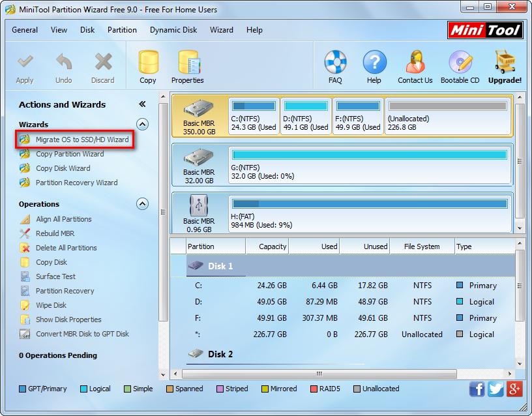Open the General menu
Image resolution: width=532 pixels, height=416 pixels.
(25, 30)
